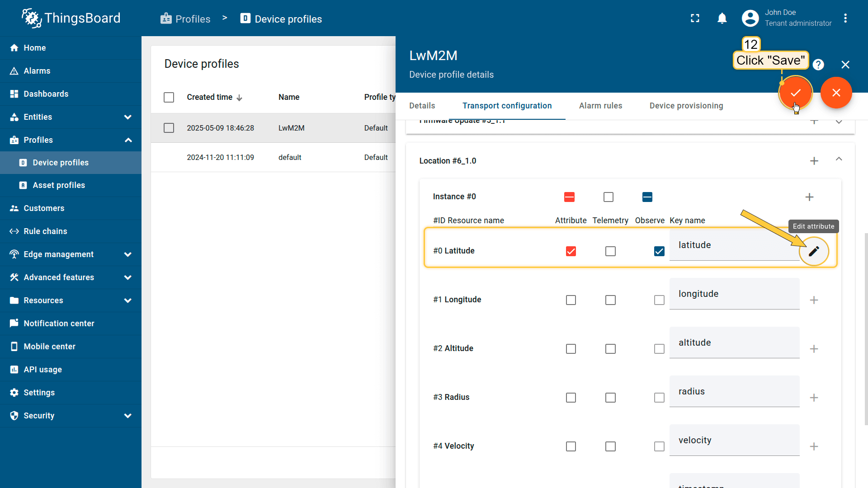This screenshot has width=868, height=488.
Task: Click the plus icon next to Longitude key name
Action: tap(814, 300)
